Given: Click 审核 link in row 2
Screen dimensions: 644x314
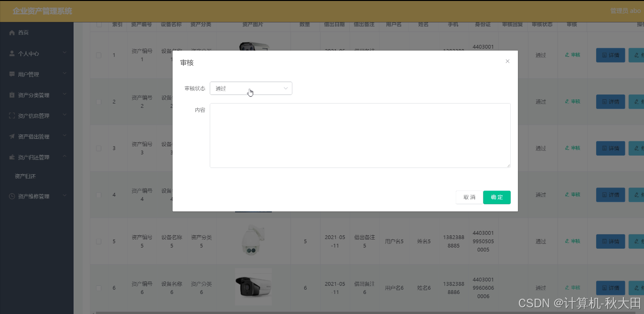Looking at the screenshot, I should (x=572, y=102).
